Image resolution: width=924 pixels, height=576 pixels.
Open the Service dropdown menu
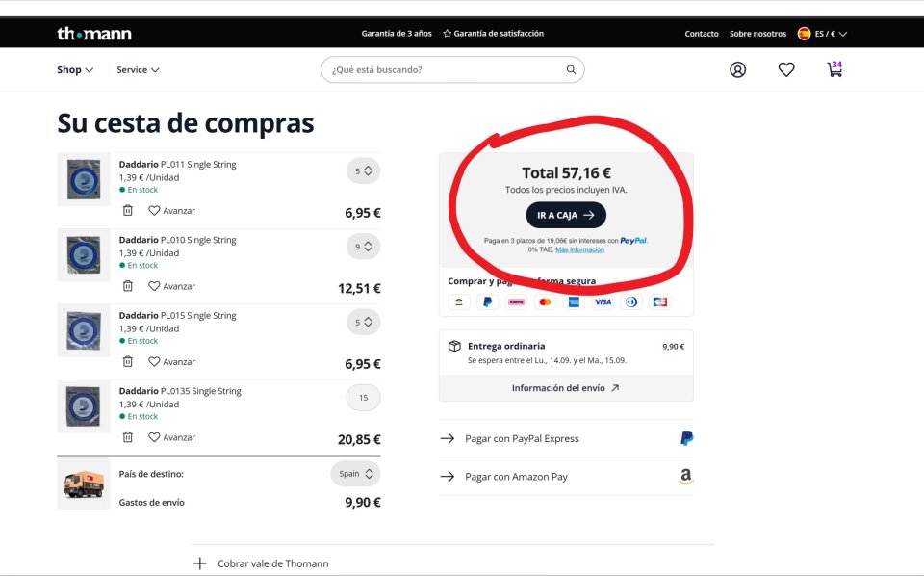click(x=138, y=69)
